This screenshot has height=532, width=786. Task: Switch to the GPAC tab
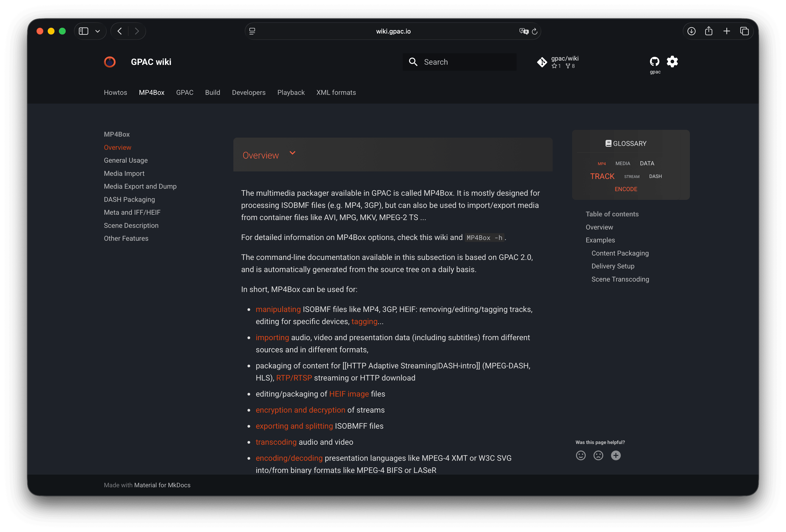coord(185,92)
